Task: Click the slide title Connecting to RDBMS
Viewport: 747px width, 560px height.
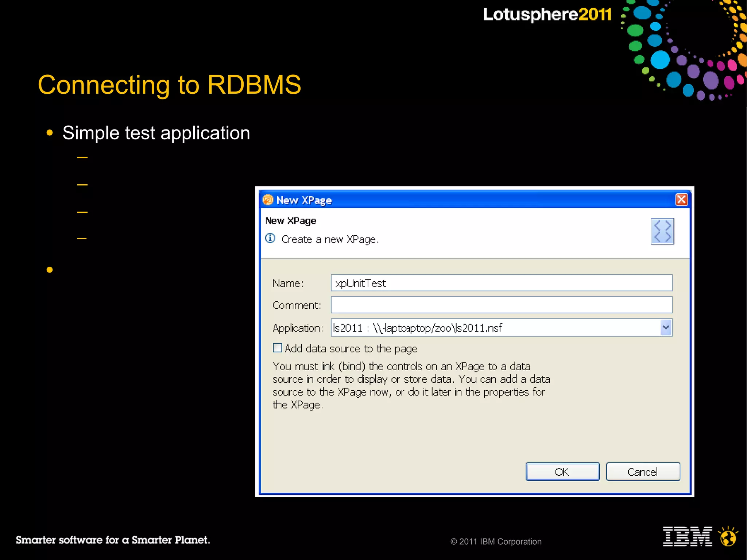Action: tap(170, 85)
